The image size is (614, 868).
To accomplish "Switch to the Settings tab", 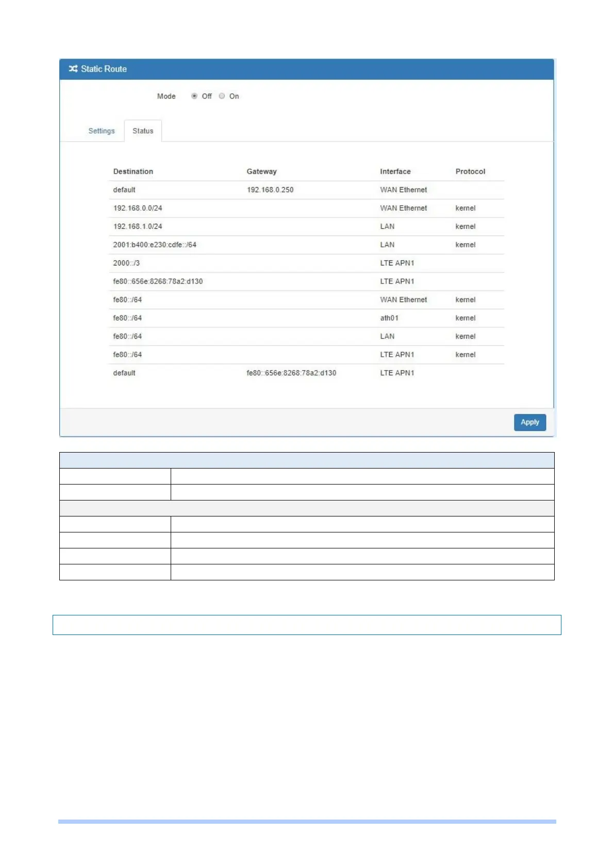I will [102, 131].
